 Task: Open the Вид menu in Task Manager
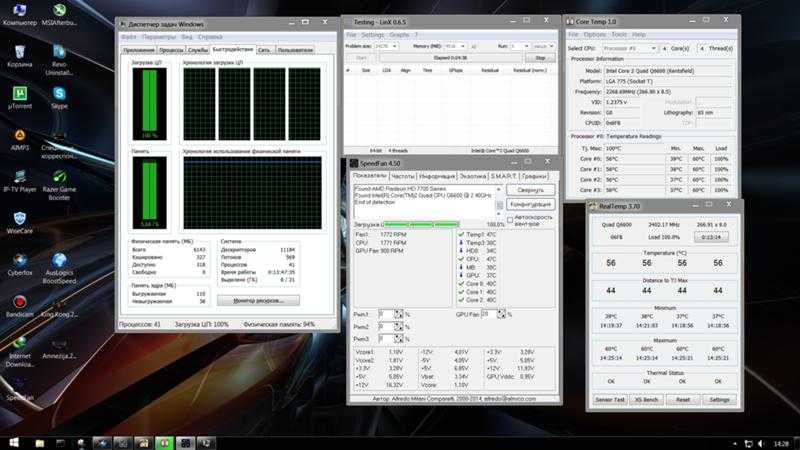coord(187,37)
